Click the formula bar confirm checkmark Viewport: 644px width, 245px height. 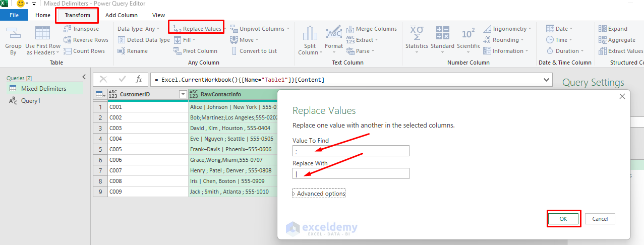pos(122,80)
